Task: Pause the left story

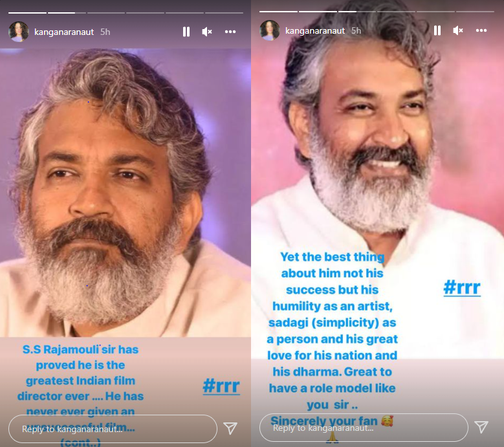Action: (186, 32)
